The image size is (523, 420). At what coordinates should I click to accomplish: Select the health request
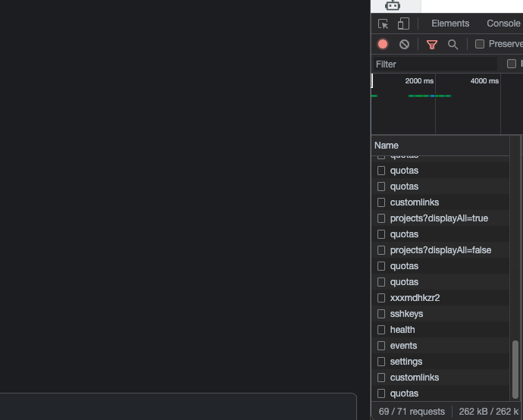440,330
